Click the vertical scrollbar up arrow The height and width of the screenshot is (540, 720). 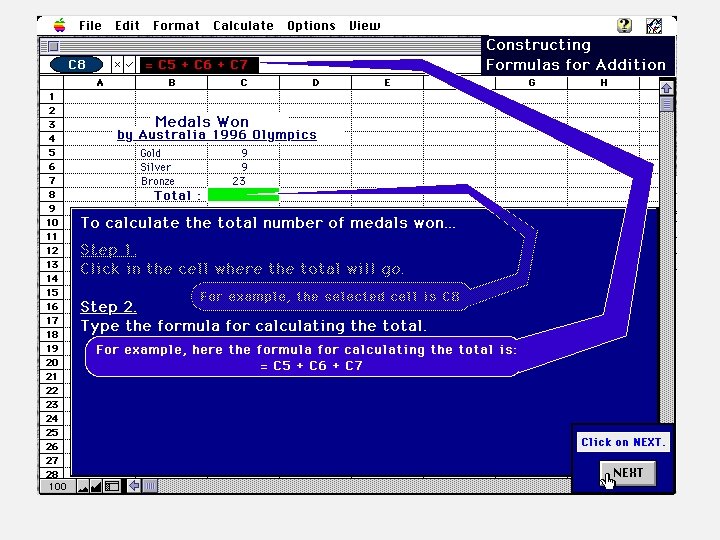(x=667, y=88)
